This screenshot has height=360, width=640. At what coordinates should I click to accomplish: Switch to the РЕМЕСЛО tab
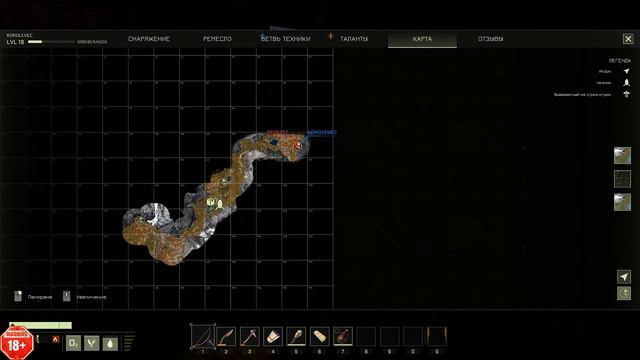[217, 39]
